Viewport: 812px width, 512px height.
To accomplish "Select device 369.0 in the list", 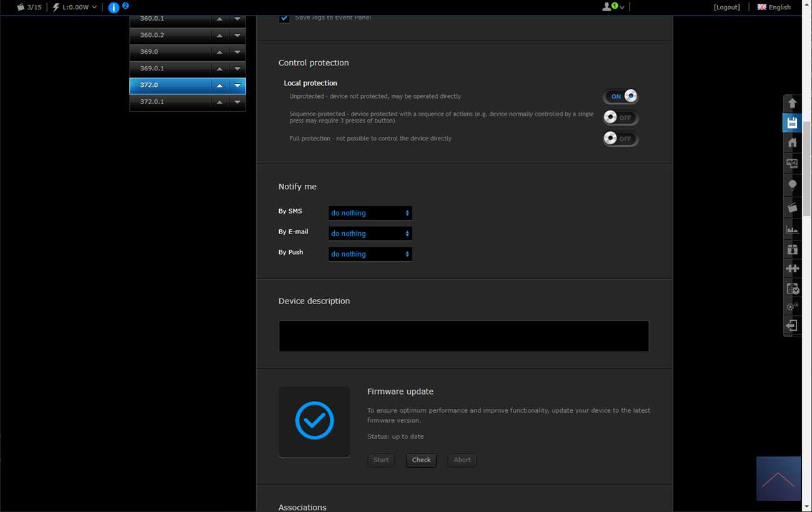I will 169,52.
